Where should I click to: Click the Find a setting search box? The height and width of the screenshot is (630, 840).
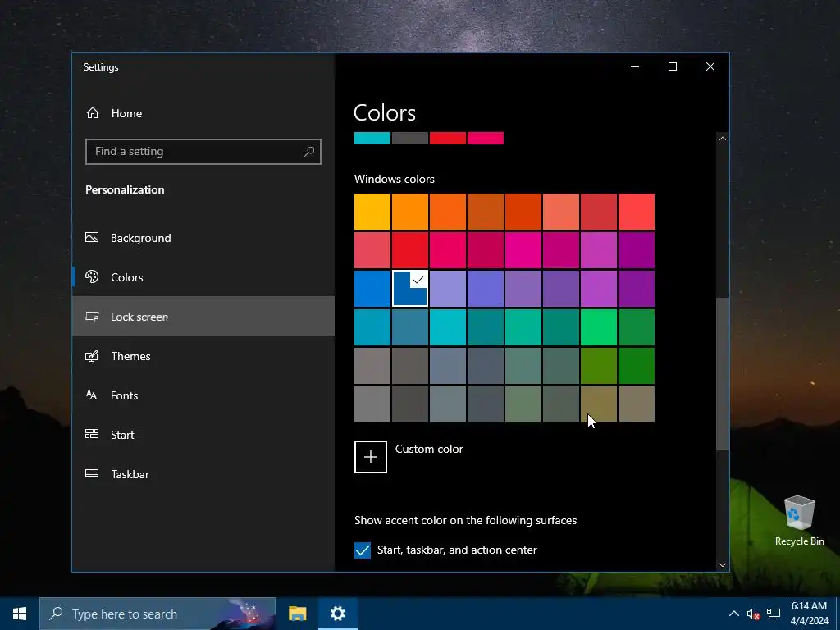point(203,152)
